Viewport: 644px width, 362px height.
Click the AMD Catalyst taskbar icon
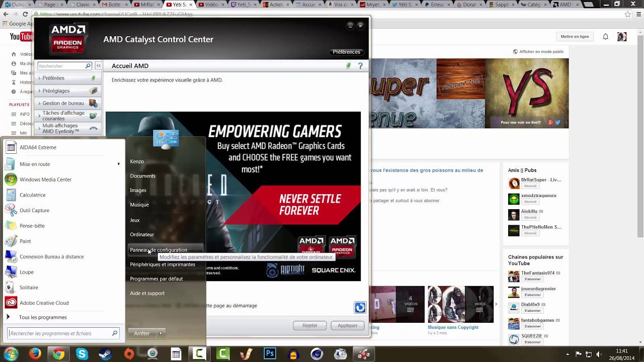click(x=363, y=354)
